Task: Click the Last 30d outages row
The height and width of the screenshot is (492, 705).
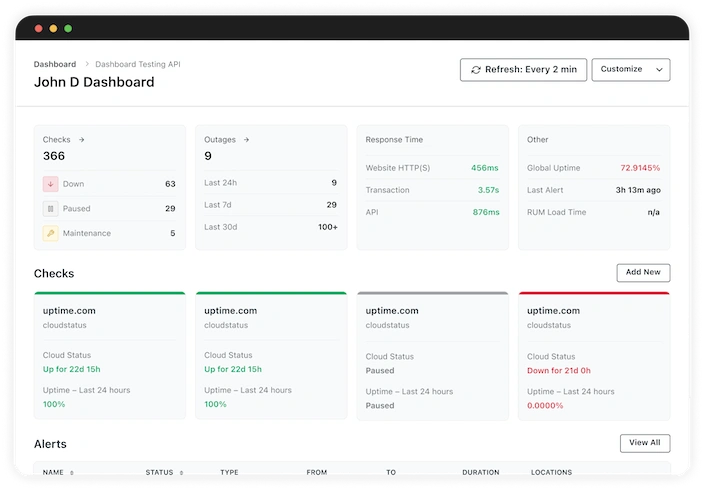Action: (x=270, y=227)
